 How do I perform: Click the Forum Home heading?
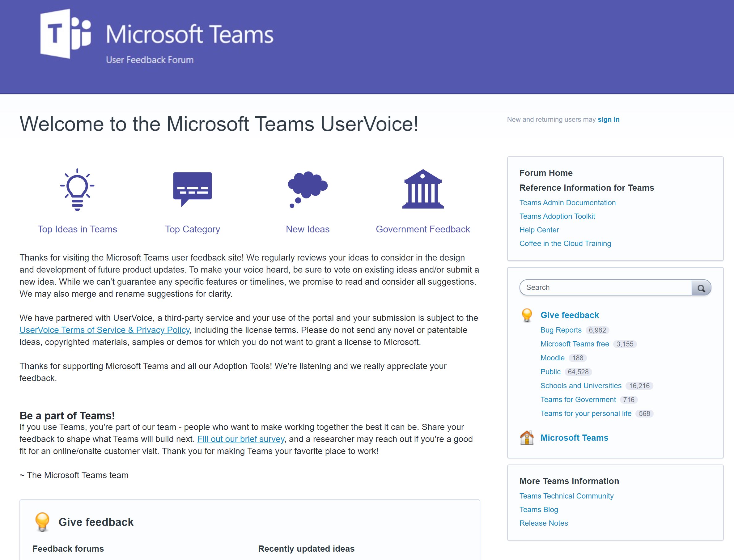(x=546, y=173)
